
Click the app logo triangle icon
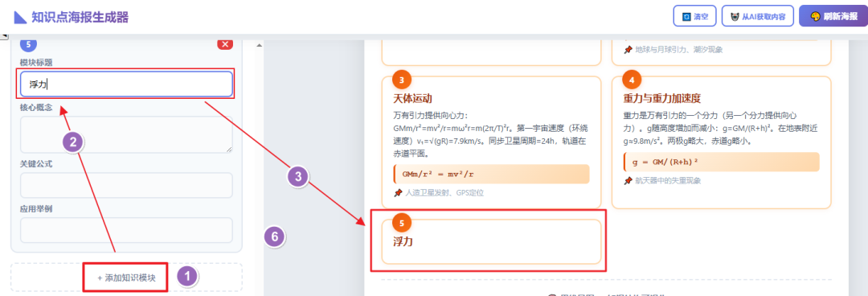pyautogui.click(x=20, y=17)
